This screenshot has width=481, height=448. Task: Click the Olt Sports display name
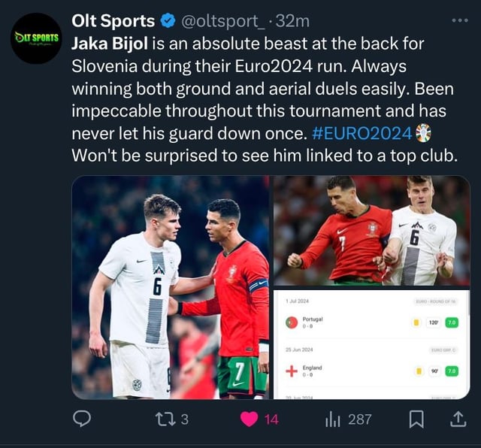tap(113, 21)
